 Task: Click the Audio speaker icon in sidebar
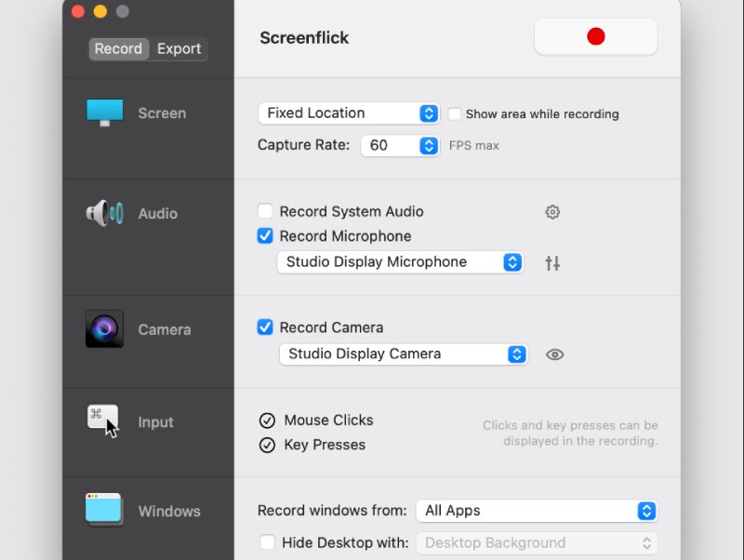[x=104, y=213]
